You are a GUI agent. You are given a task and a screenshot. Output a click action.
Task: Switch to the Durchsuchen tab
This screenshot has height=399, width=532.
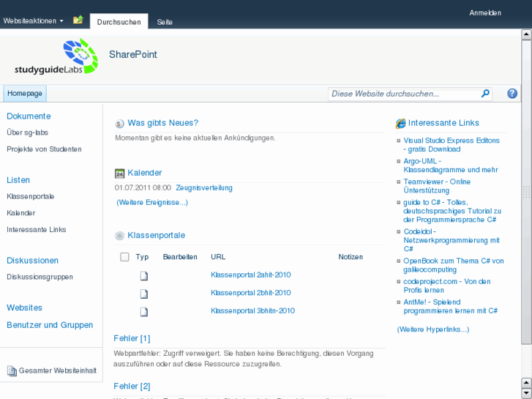pos(119,22)
